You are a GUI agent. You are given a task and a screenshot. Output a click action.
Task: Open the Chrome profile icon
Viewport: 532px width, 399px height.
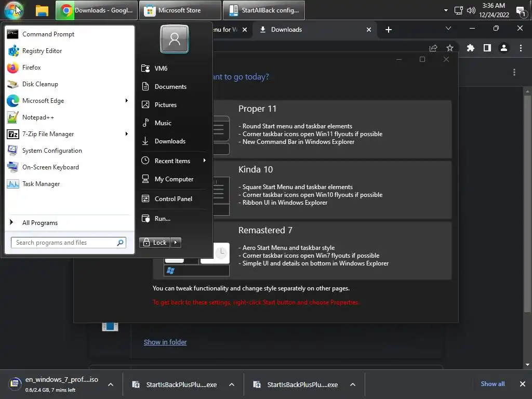504,48
